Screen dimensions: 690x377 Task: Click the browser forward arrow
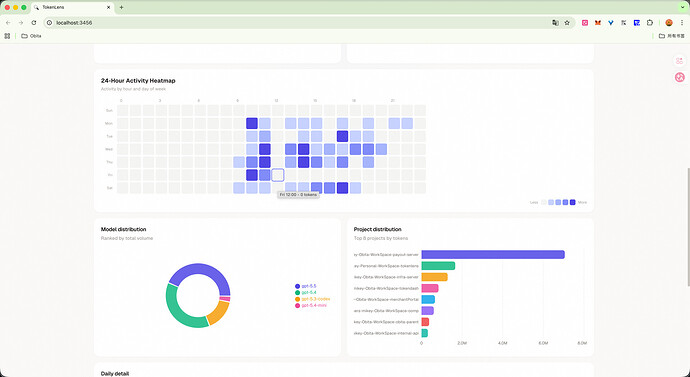21,22
